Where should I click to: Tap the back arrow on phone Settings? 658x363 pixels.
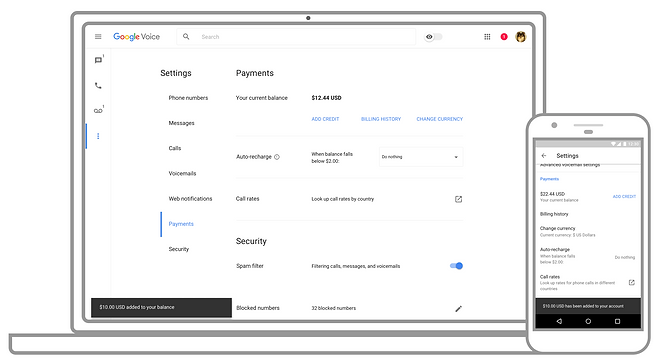click(544, 155)
